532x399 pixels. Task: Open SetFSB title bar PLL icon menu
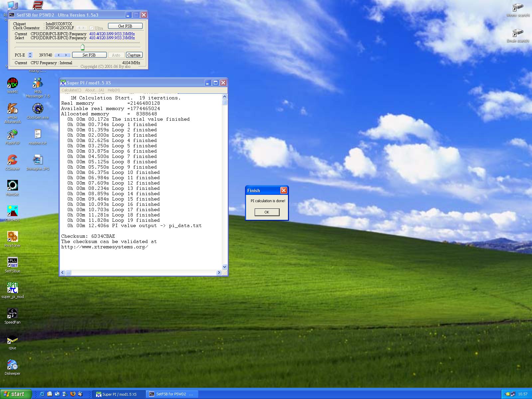12,15
